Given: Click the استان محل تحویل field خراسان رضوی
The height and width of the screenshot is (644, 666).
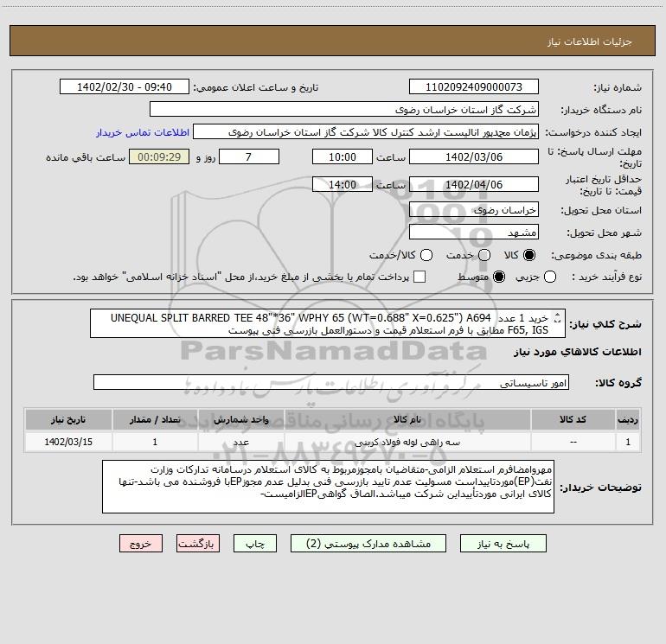Looking at the screenshot, I should pos(474,210).
